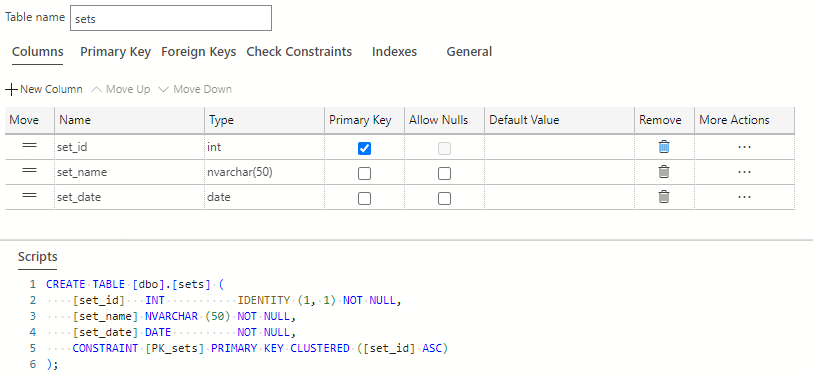This screenshot has height=375, width=813.
Task: Open more actions for set_id row
Action: [x=744, y=147]
